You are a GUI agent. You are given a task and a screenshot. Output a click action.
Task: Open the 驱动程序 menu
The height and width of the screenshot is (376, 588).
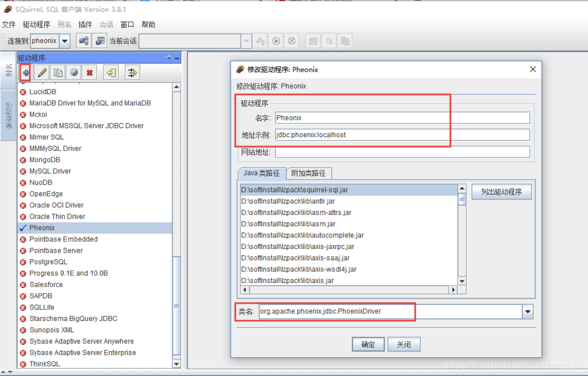pyautogui.click(x=36, y=25)
